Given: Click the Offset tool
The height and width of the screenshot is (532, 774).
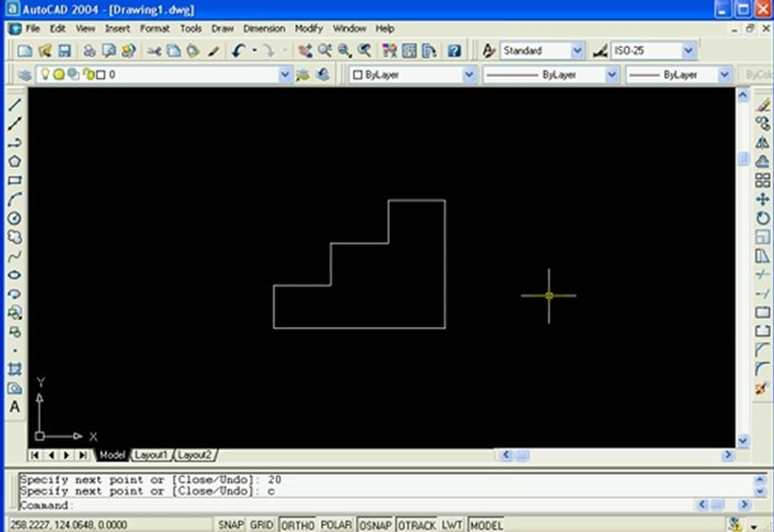Looking at the screenshot, I should click(763, 161).
